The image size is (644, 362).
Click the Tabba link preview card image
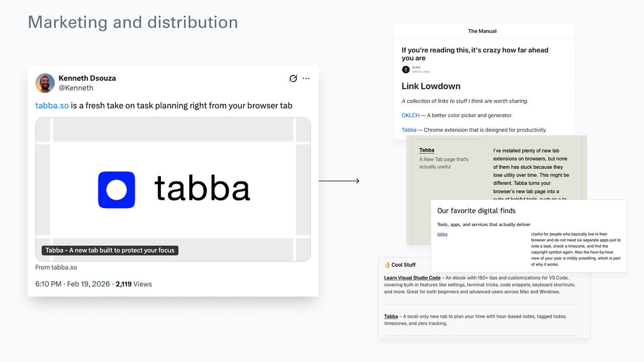[173, 189]
